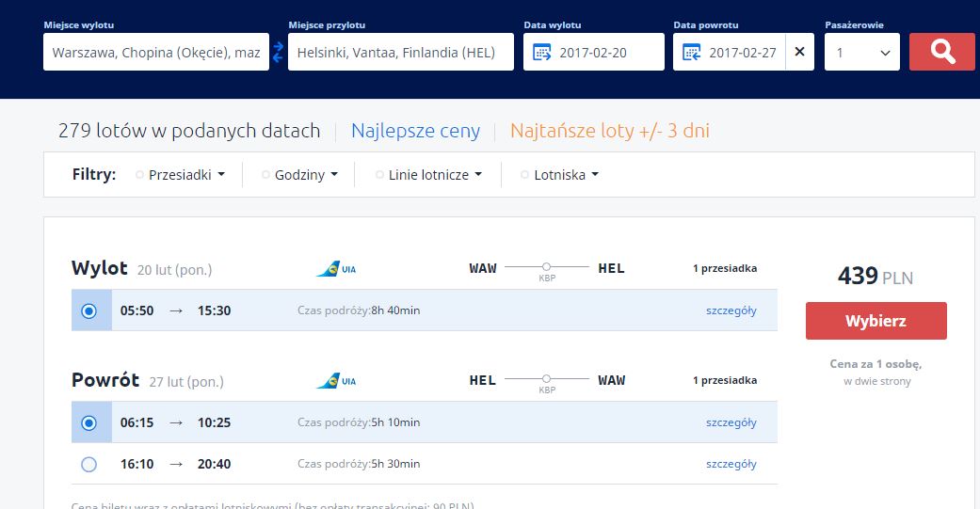Screen dimensions: 980x509
Task: Expand the Linie lotnicze filter dropdown
Action: (428, 175)
